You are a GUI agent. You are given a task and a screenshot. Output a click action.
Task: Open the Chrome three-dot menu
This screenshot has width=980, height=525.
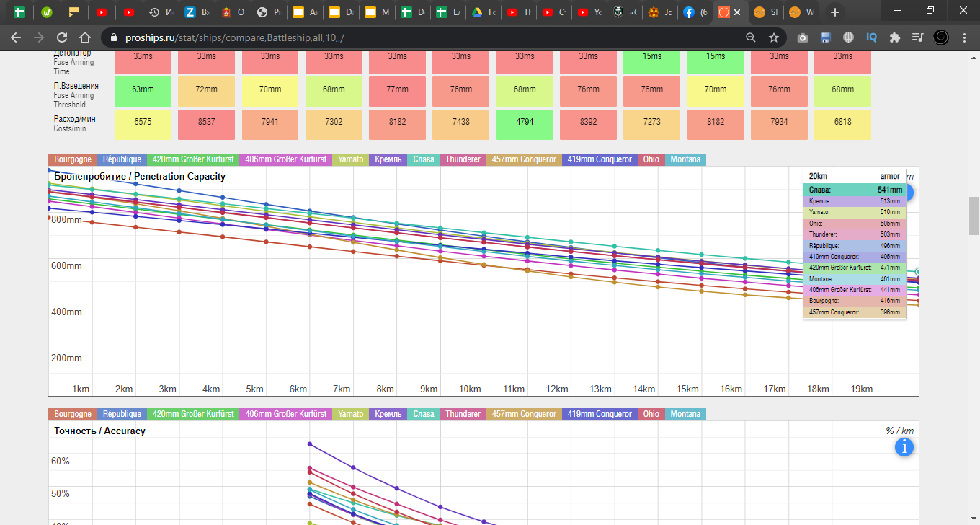point(964,37)
